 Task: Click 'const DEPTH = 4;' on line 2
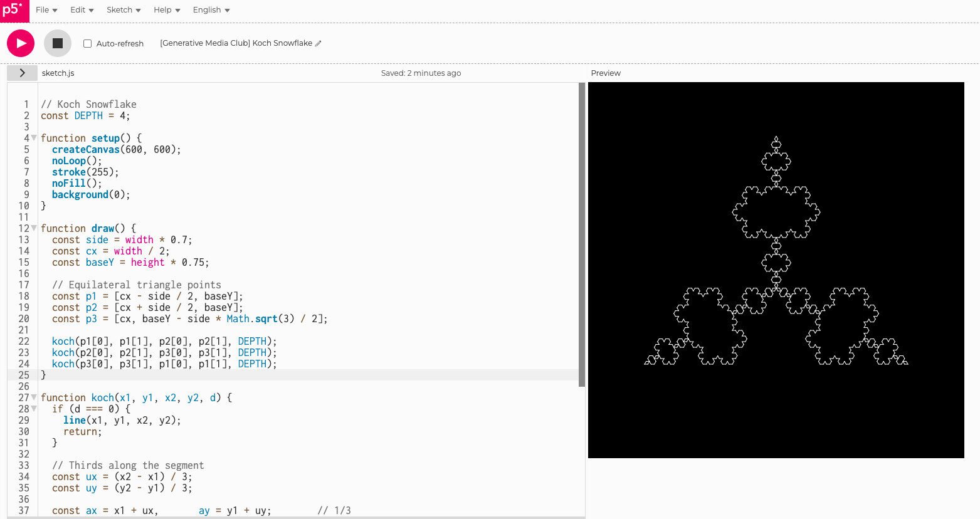(85, 115)
